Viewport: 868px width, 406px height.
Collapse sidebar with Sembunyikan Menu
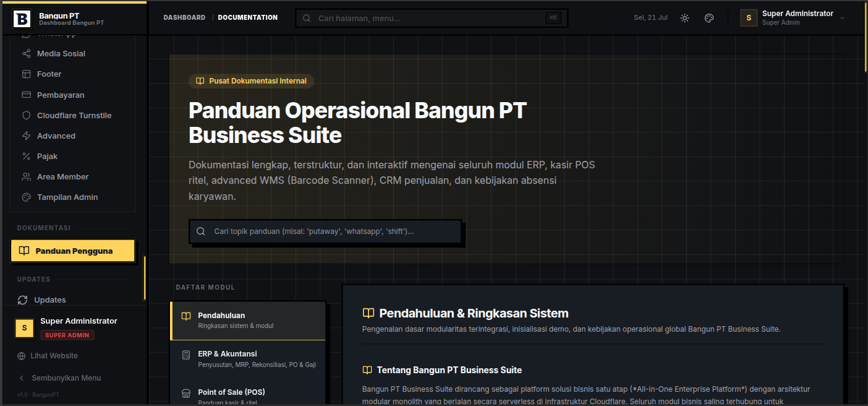click(x=66, y=378)
